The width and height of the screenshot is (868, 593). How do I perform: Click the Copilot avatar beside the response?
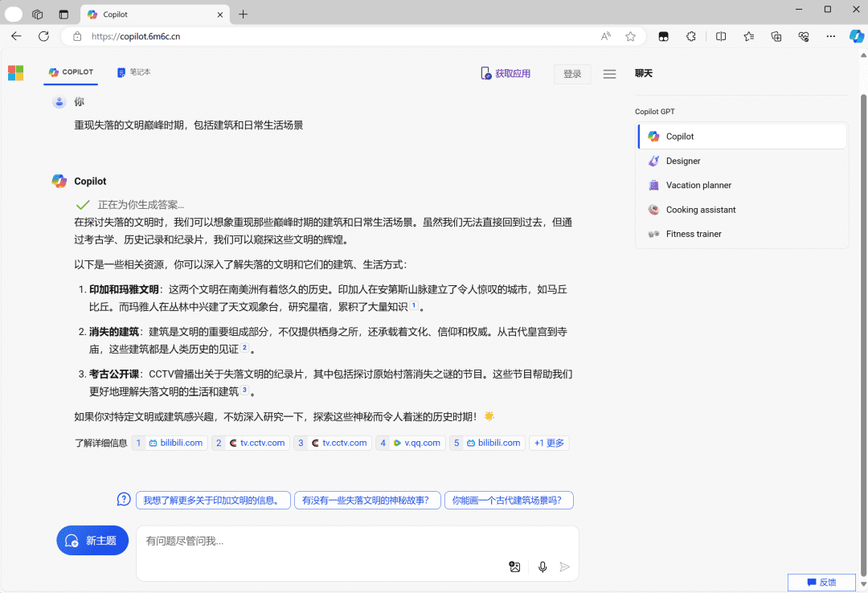click(59, 181)
